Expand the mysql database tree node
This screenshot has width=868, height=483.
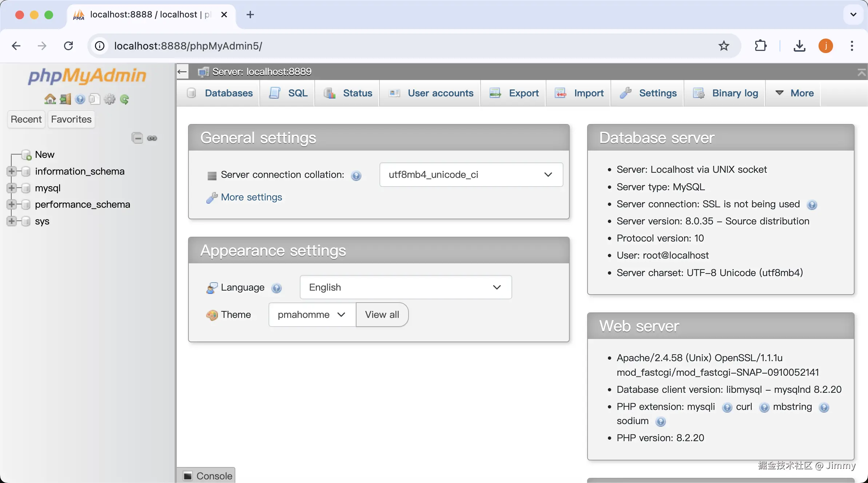12,188
